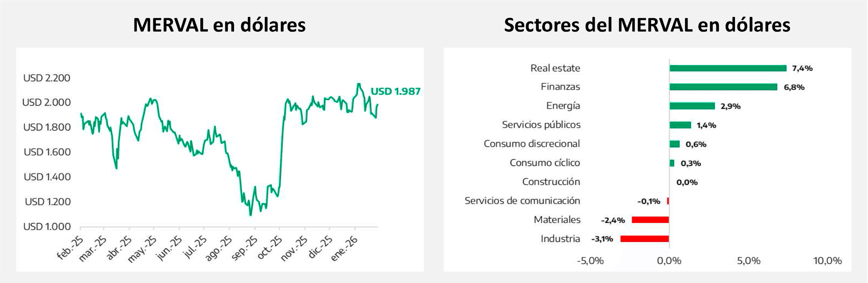Click the "10,0%" axis tick label
Image resolution: width=868 pixels, height=283 pixels.
click(827, 261)
